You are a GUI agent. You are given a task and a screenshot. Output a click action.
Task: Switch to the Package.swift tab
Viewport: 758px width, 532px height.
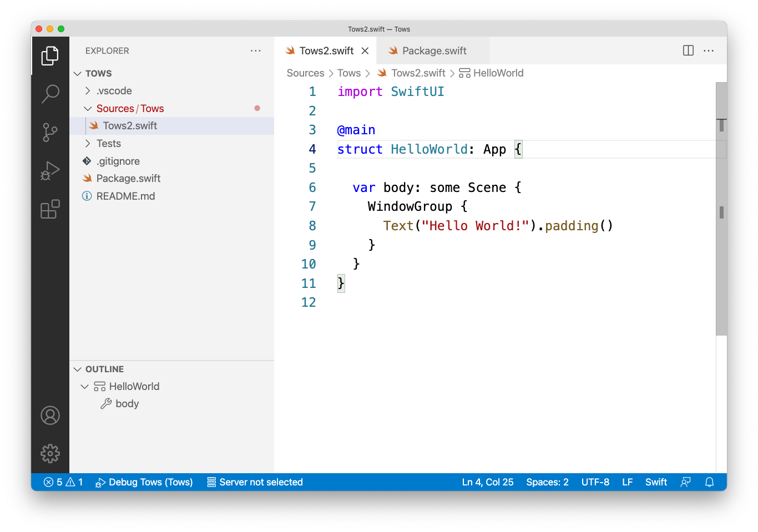pos(433,50)
